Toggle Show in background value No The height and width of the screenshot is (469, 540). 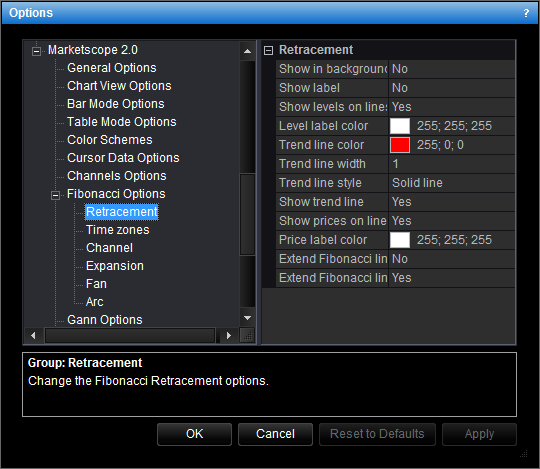pos(452,69)
